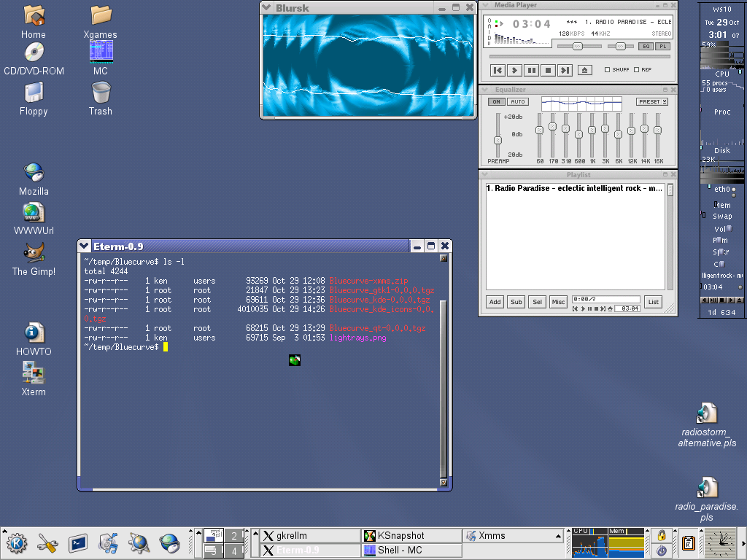This screenshot has width=747, height=560.
Task: Switch to the Shell - MC taskbar entry
Action: pyautogui.click(x=411, y=551)
